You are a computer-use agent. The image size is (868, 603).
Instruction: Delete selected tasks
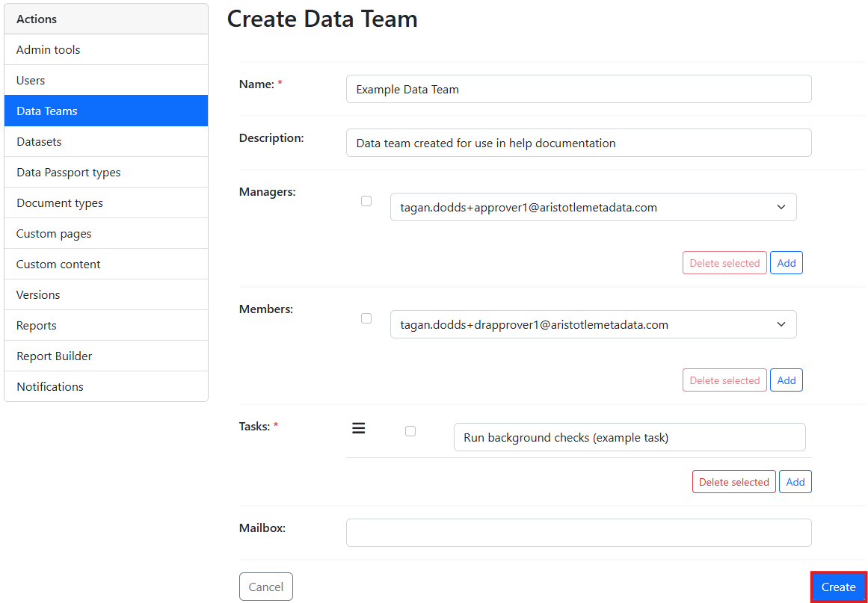pyautogui.click(x=733, y=482)
